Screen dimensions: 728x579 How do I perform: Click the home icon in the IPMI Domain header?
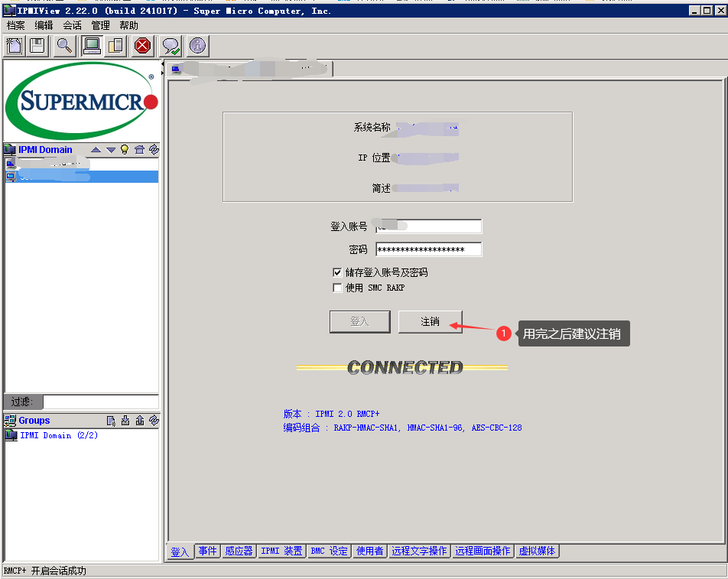tap(138, 150)
